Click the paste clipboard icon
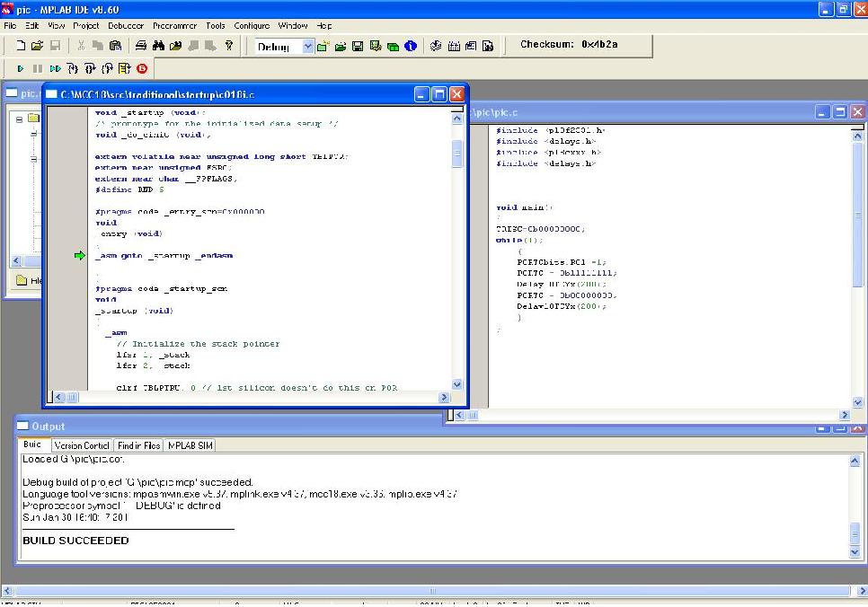Image resolution: width=868 pixels, height=607 pixels. [115, 46]
